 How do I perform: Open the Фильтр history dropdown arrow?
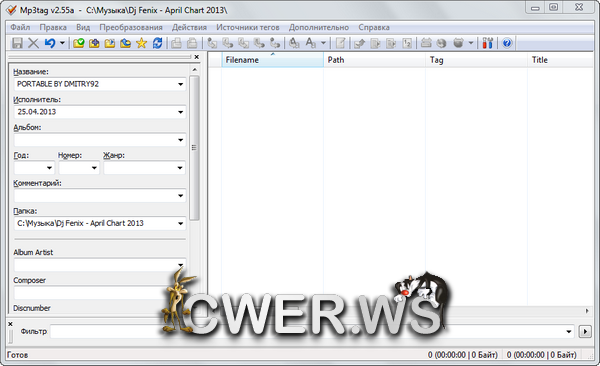tap(569, 332)
